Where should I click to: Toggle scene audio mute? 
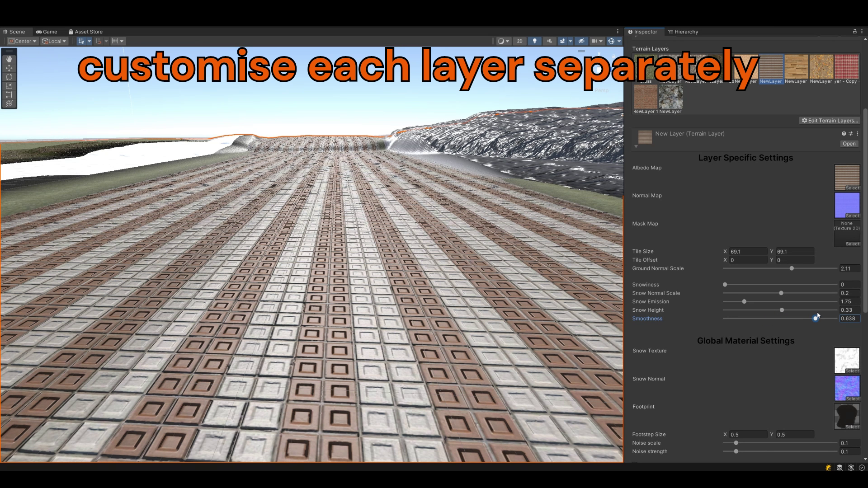point(550,41)
